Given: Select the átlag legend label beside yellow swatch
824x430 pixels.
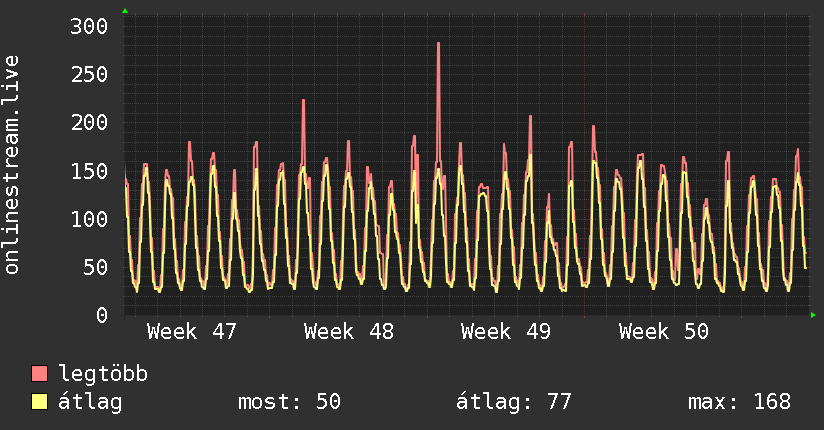Looking at the screenshot, I should coord(91,403).
